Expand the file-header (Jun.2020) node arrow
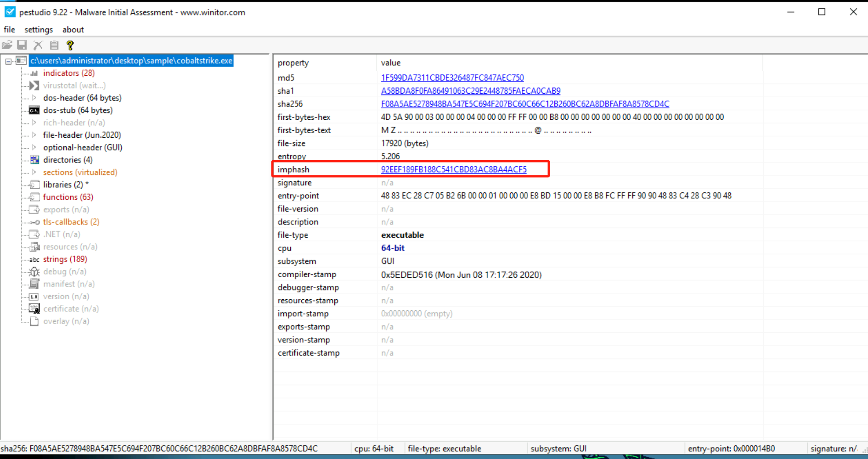 click(x=34, y=135)
